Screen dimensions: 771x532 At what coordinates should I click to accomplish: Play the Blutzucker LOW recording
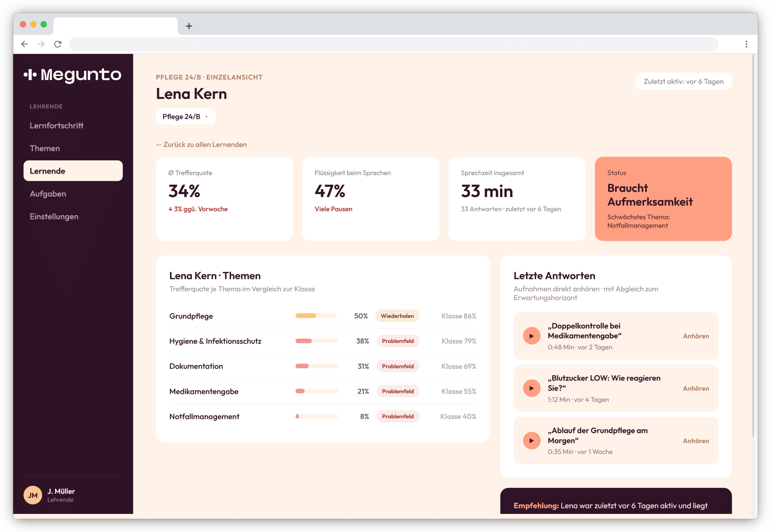[x=532, y=388]
